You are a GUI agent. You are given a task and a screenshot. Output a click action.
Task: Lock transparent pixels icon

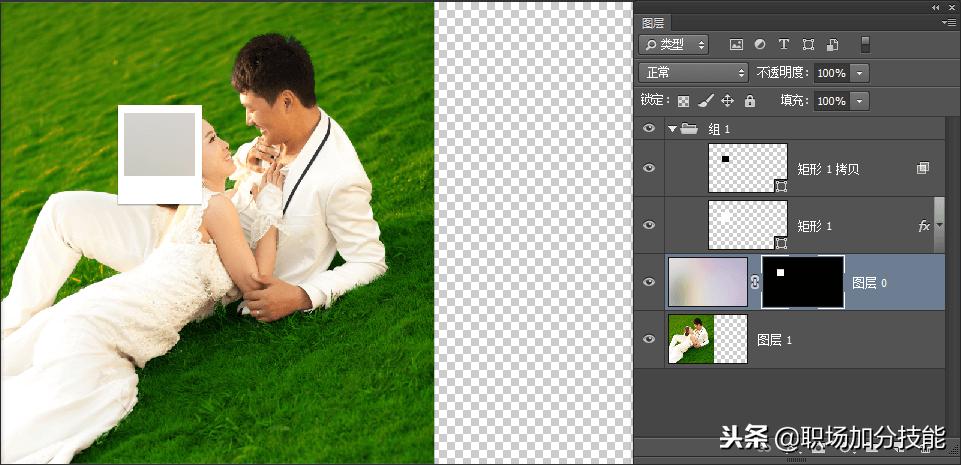tap(683, 101)
